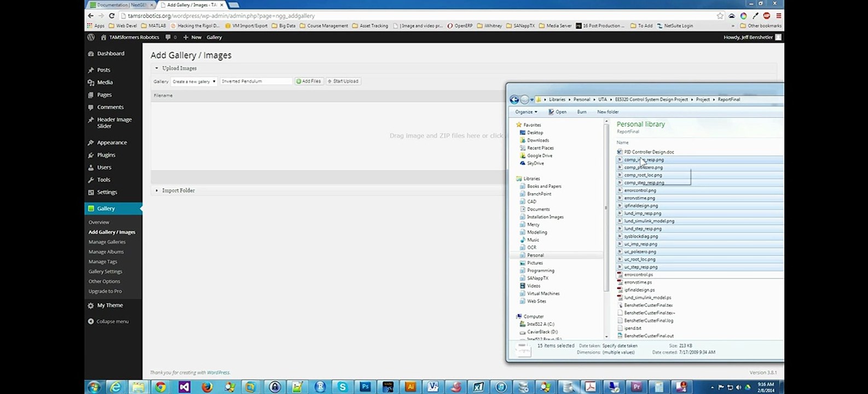Launch Illustrator from the taskbar
Screen dimensions: 868x394
[x=410, y=387]
